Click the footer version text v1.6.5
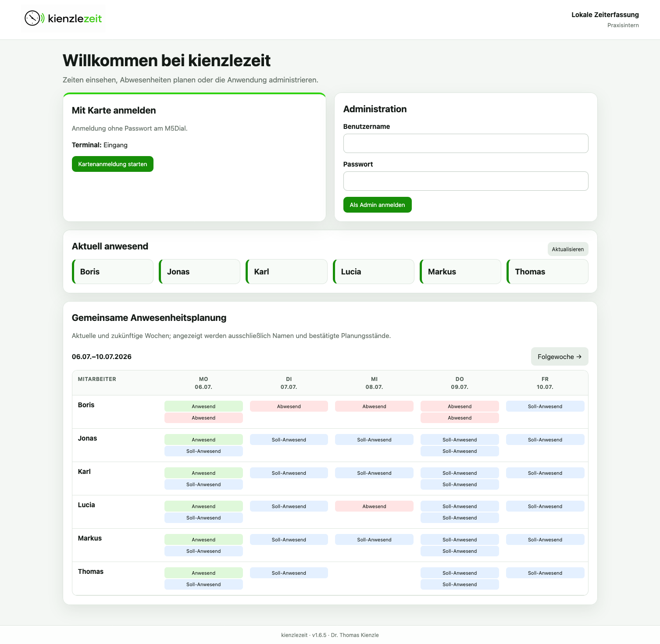Viewport: 660px width, 644px height. 319,635
